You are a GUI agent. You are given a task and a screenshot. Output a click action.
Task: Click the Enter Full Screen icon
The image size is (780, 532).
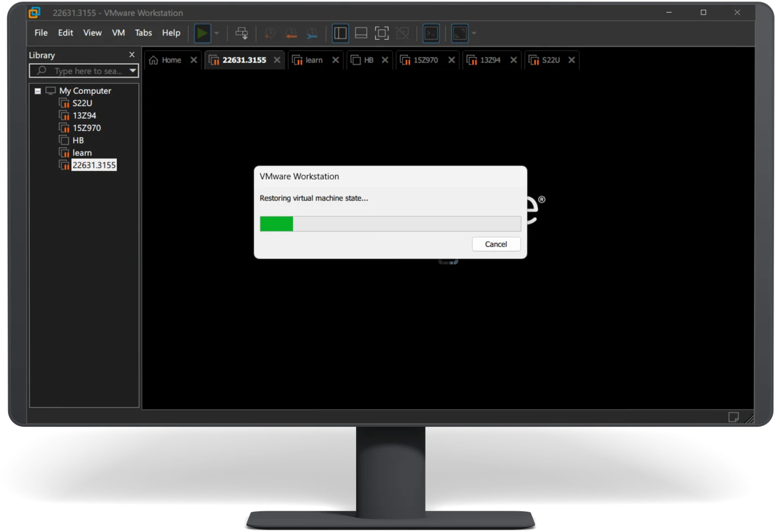pyautogui.click(x=382, y=33)
